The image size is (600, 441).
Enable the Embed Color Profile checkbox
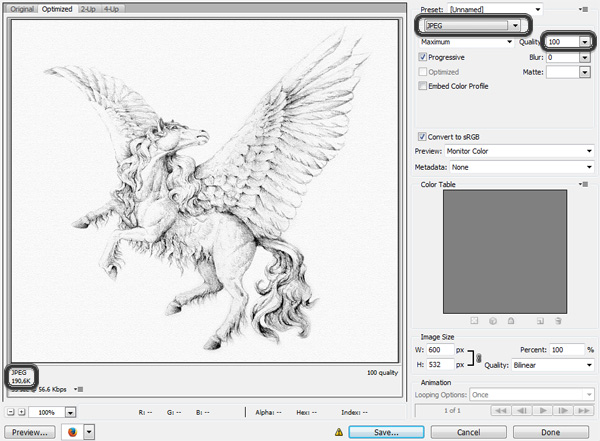click(422, 87)
